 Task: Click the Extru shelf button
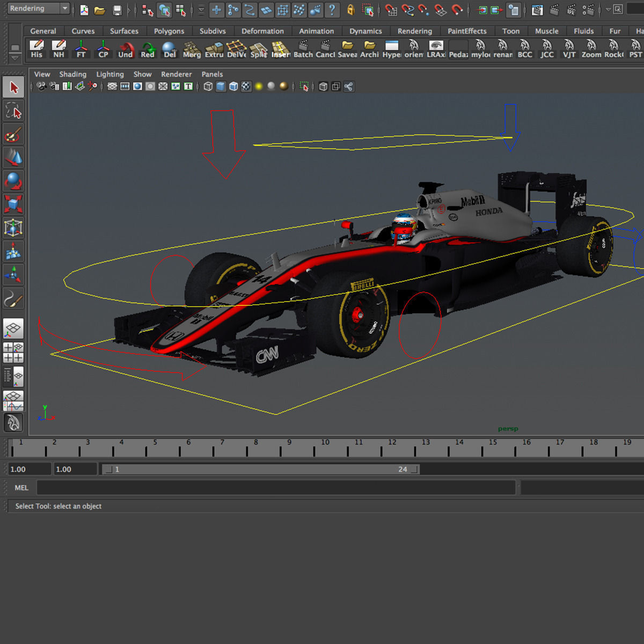point(214,49)
